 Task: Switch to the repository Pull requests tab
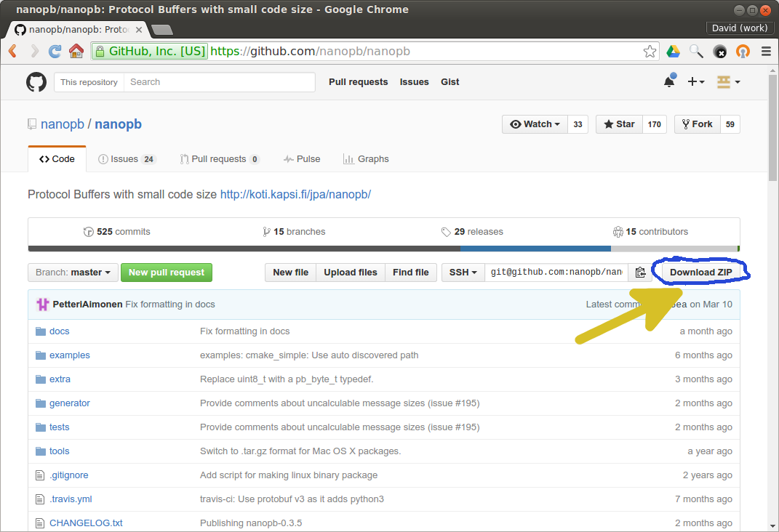tap(220, 159)
